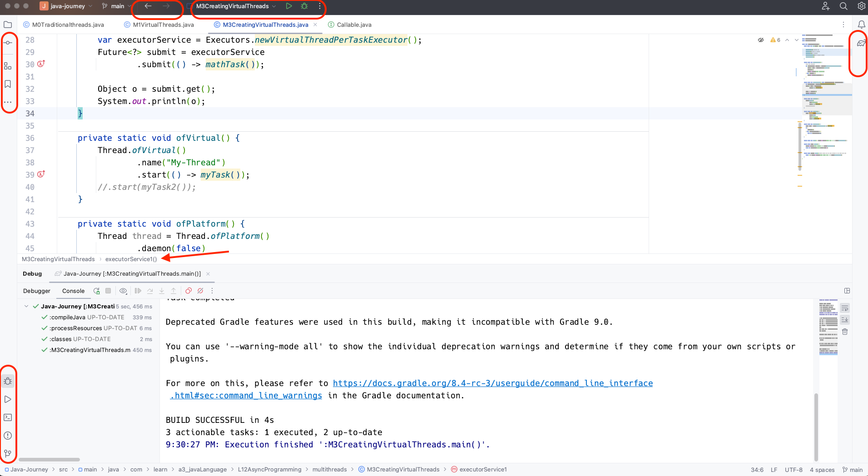Image resolution: width=868 pixels, height=476 pixels.
Task: Select executorService1() in the breadcrumb bar
Action: click(x=131, y=259)
